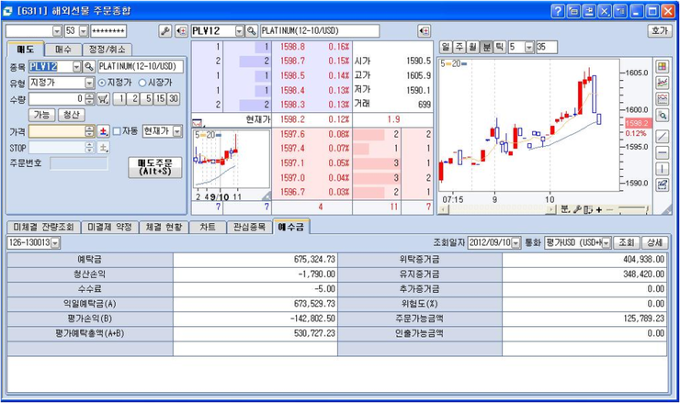Click the minus zoom-out icon under chart
This screenshot has height=403, width=680.
609,210
